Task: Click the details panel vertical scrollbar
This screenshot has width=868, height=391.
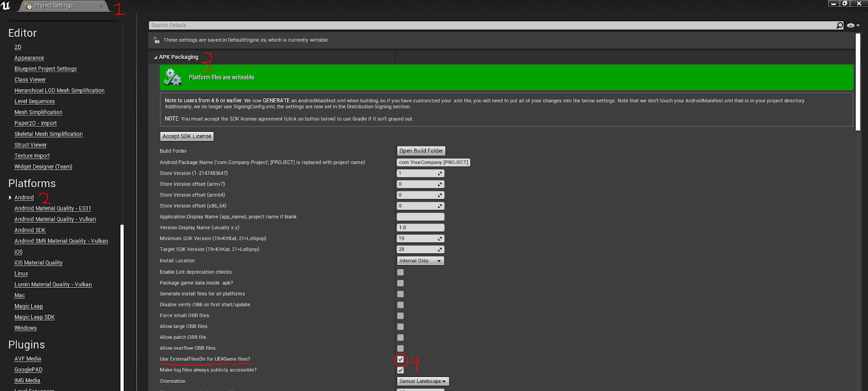Action: click(x=858, y=82)
